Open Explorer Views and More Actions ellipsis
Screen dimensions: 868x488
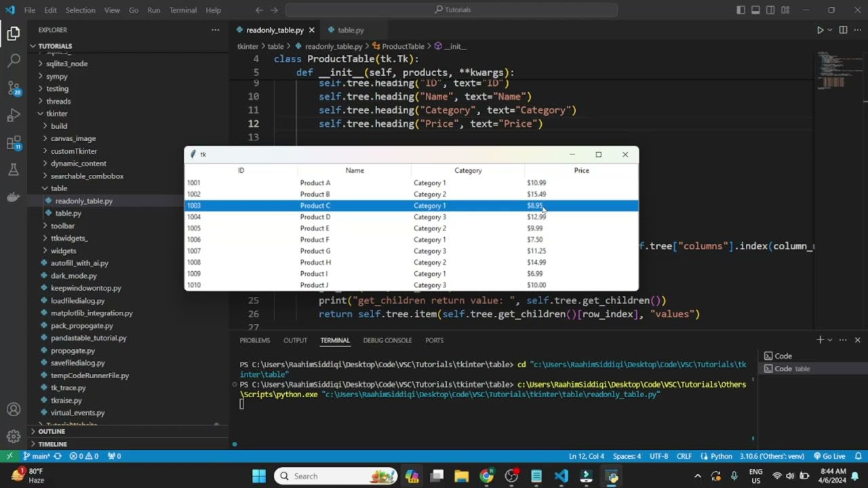215,30
